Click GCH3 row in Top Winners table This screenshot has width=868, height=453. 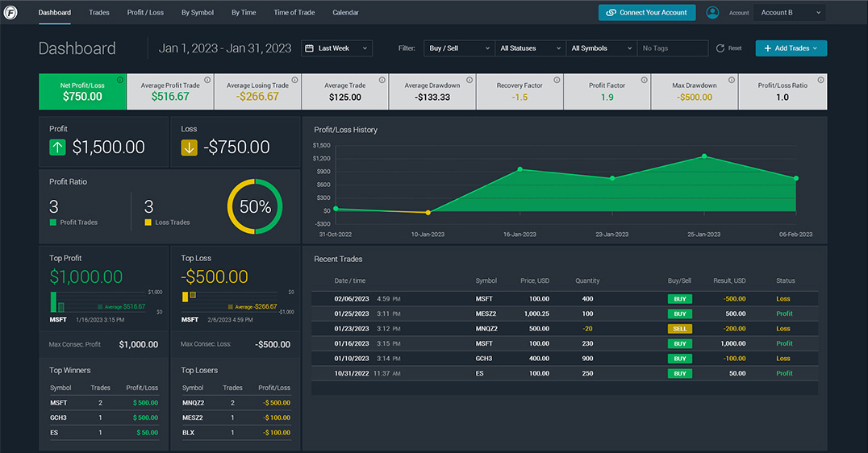pos(104,418)
